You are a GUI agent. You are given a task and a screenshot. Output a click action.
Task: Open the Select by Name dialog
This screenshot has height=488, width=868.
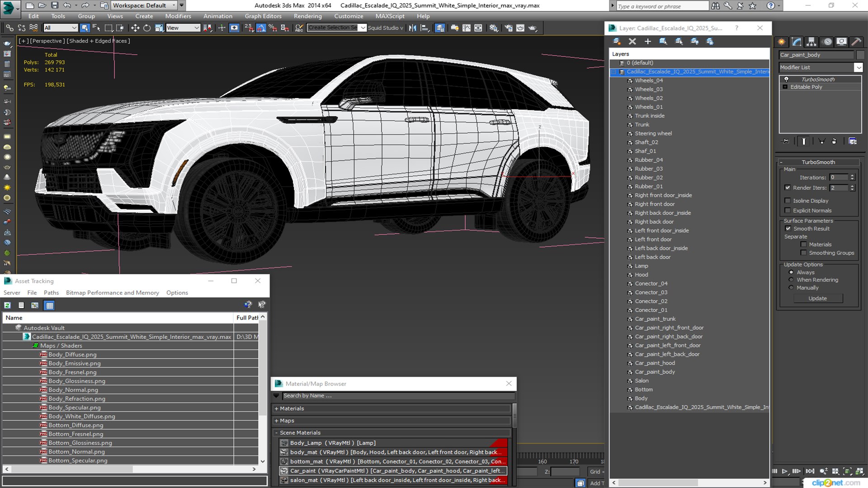[x=96, y=28]
